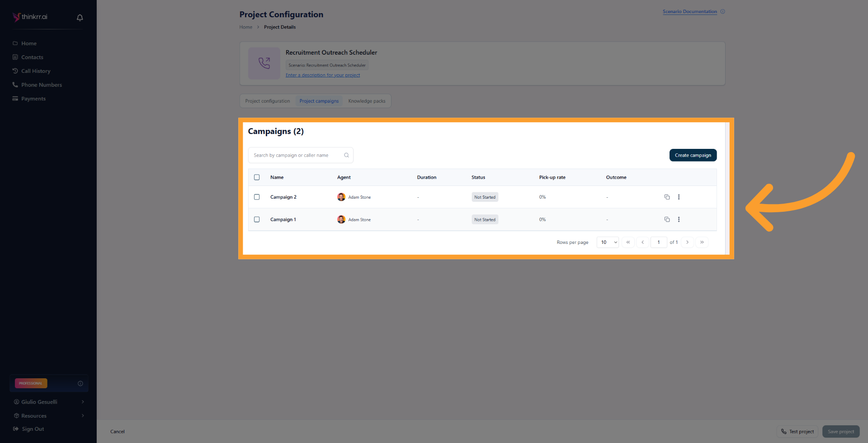Image resolution: width=868 pixels, height=443 pixels.
Task: Open more options menu for Campaign 2
Action: 679,197
